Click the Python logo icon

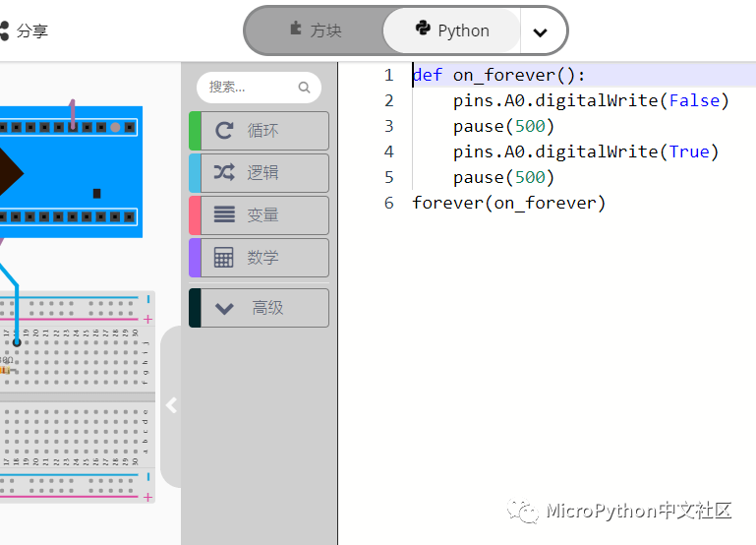(x=423, y=28)
